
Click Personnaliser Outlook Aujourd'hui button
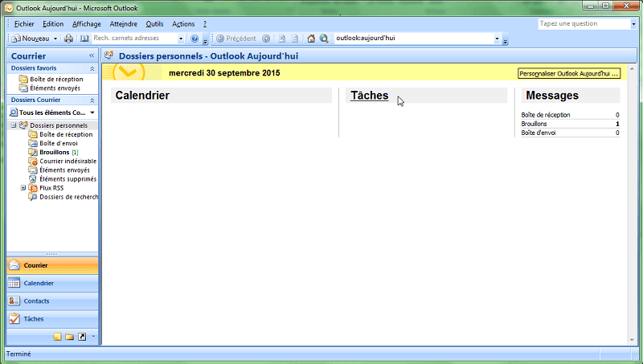pos(569,73)
